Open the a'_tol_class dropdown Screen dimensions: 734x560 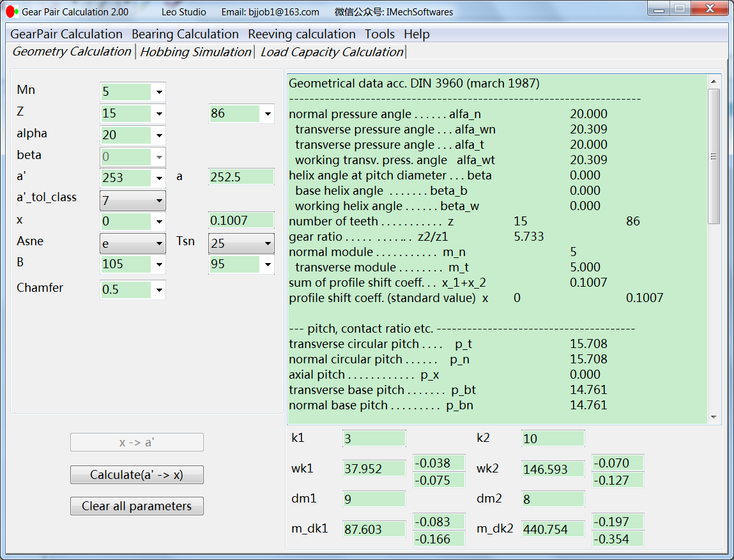coord(133,201)
